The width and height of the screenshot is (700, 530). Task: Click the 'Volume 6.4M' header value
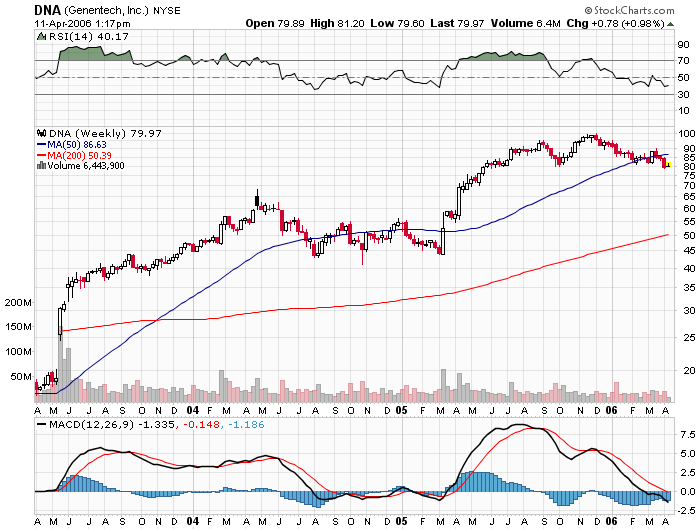pyautogui.click(x=525, y=24)
